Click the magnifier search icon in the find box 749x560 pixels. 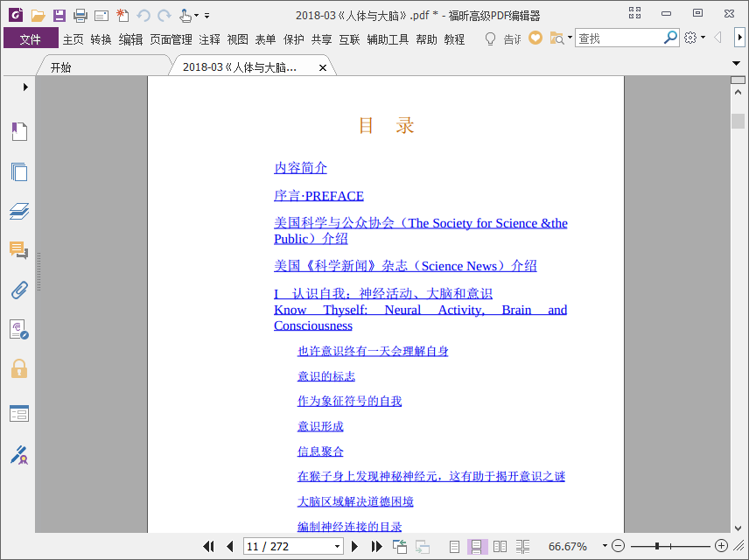tap(670, 38)
